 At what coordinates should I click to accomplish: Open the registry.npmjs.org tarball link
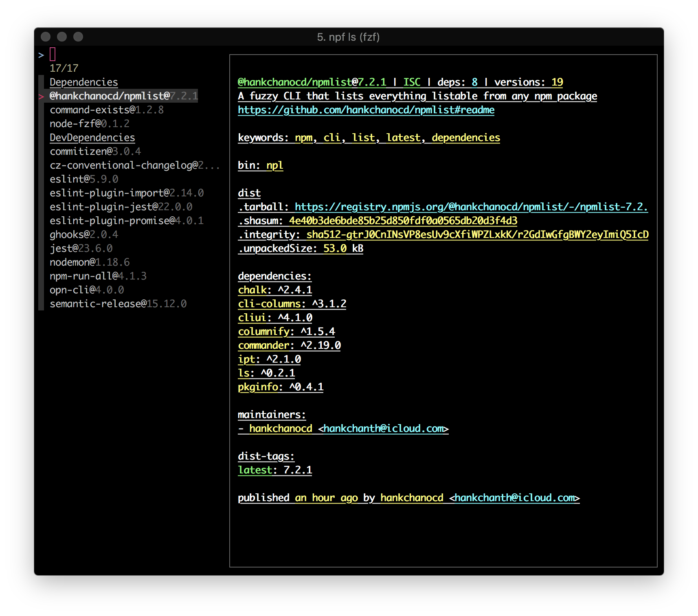(x=471, y=207)
